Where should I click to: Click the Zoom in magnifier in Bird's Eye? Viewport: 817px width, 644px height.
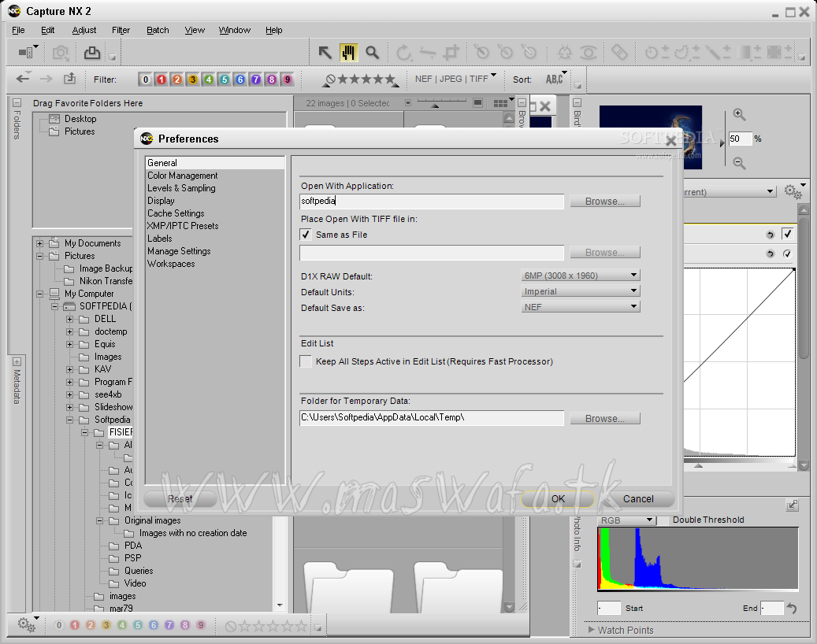coord(739,114)
